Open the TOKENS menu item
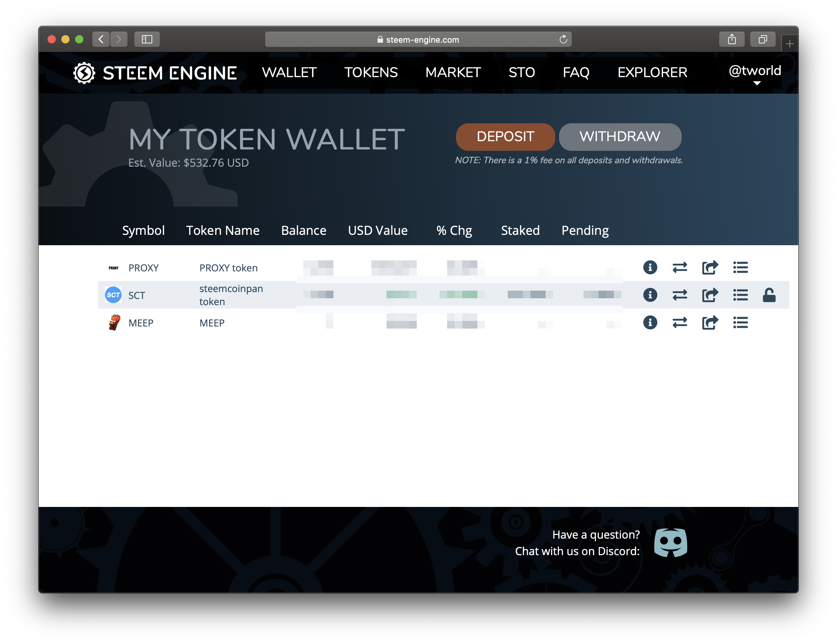This screenshot has width=837, height=644. (371, 72)
